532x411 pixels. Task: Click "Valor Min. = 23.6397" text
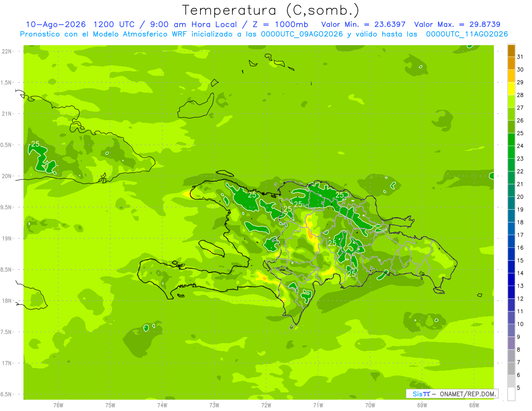click(x=363, y=24)
